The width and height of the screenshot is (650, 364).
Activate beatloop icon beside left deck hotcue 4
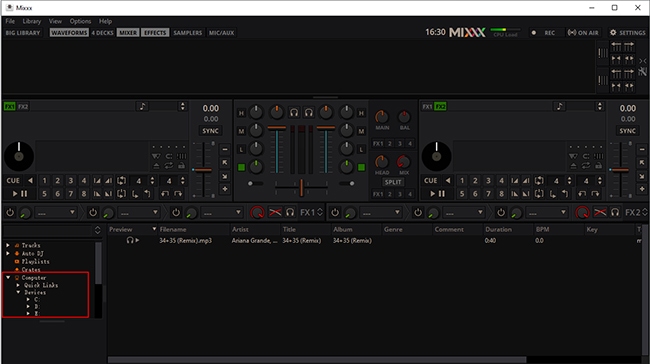point(121,181)
